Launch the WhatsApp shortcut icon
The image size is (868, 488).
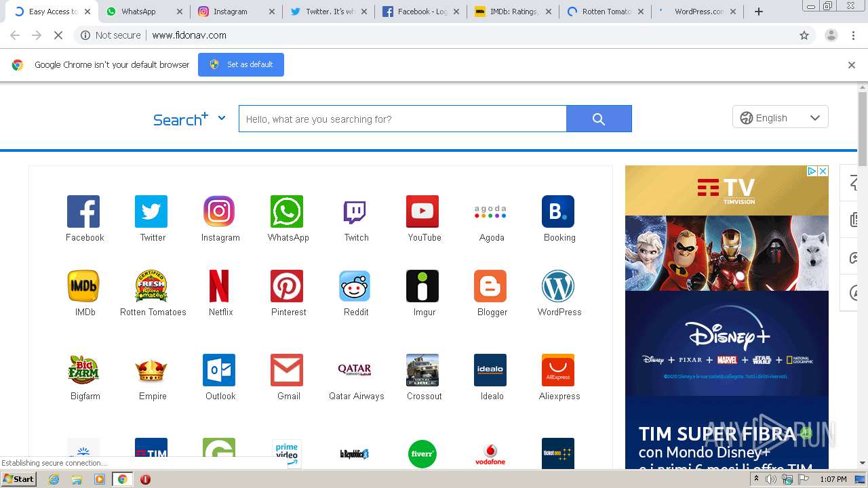point(287,211)
